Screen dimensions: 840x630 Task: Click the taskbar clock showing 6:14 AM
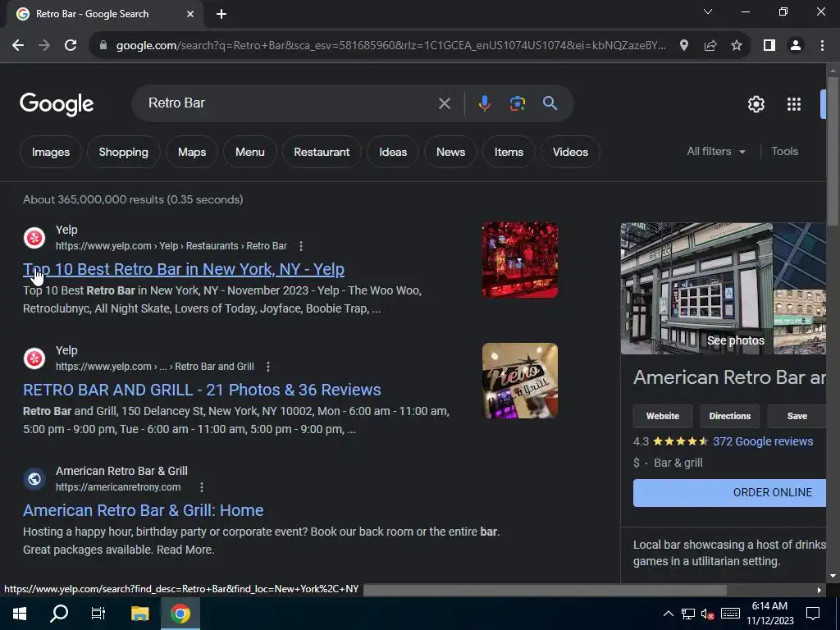click(769, 614)
